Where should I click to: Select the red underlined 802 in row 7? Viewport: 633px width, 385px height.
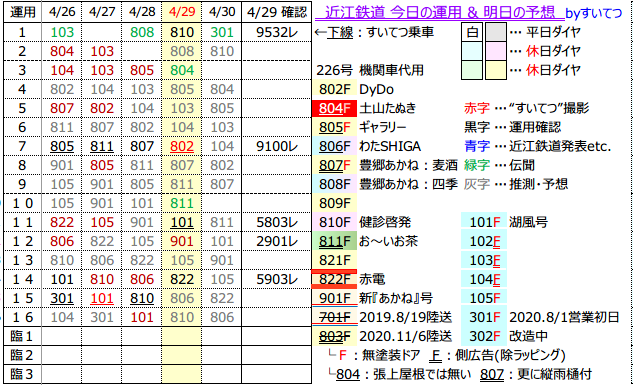[x=182, y=146]
